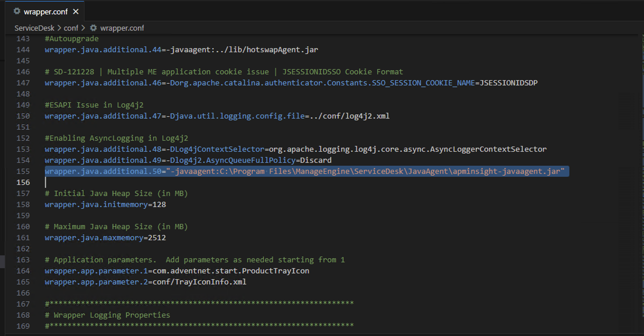Screen dimensions: 644x336
Task: Place cursor on maxmemory value 2512
Action: coord(157,238)
